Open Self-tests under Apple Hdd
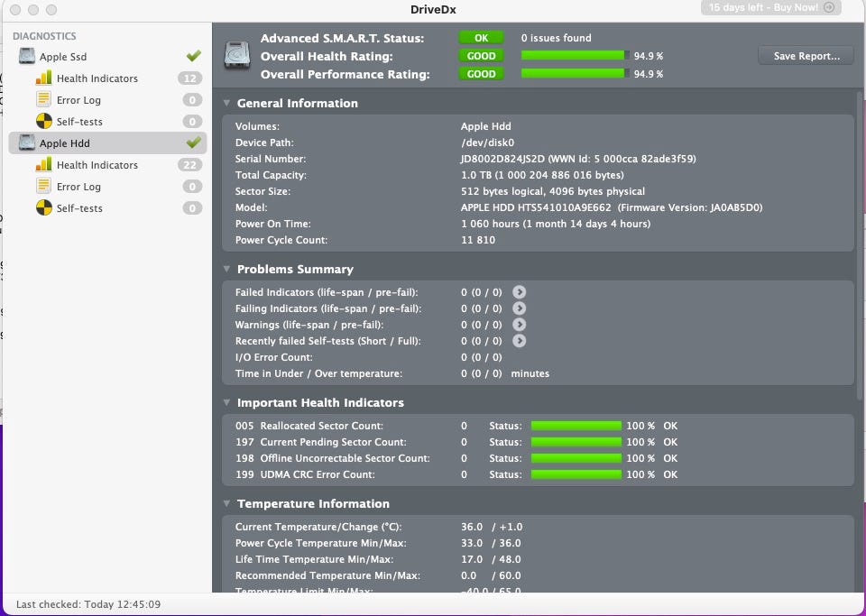The height and width of the screenshot is (616, 866). [79, 208]
